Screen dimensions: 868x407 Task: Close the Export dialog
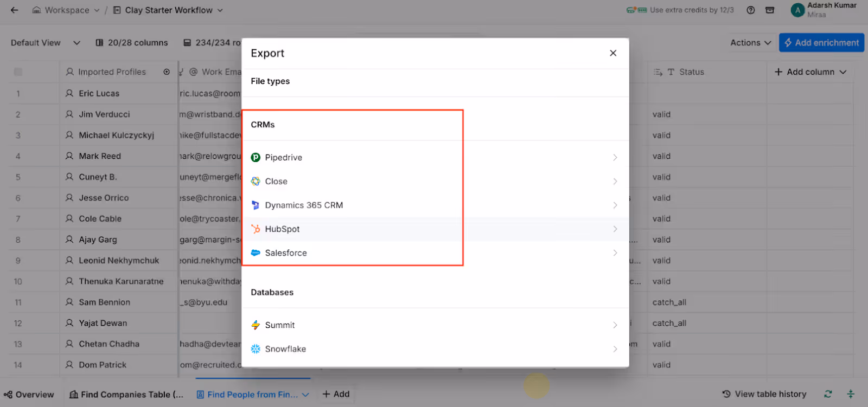[613, 53]
